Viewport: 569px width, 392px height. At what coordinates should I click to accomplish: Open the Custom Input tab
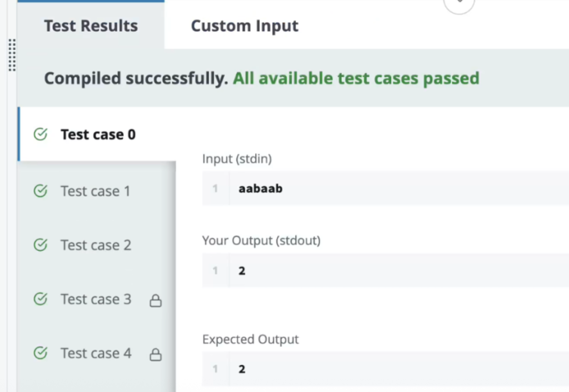tap(244, 26)
